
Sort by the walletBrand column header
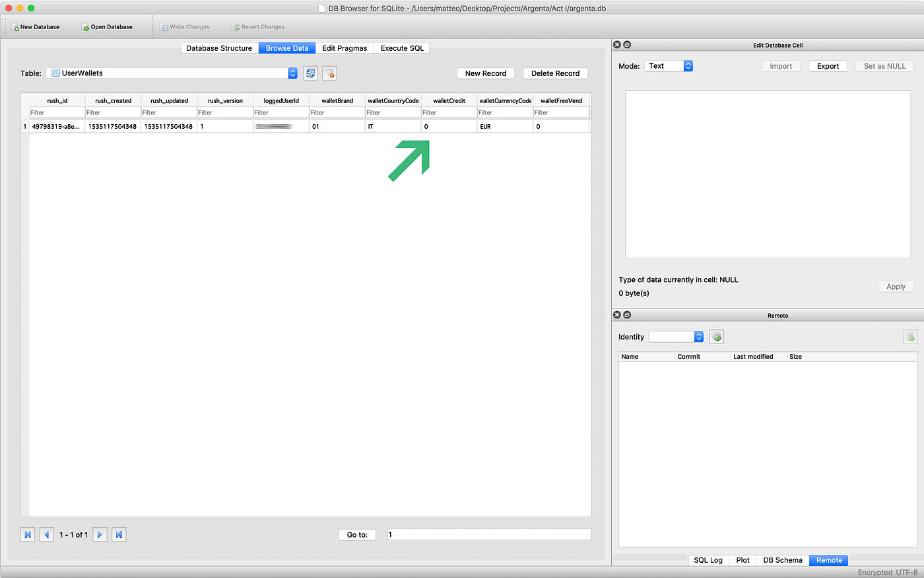[x=337, y=100]
